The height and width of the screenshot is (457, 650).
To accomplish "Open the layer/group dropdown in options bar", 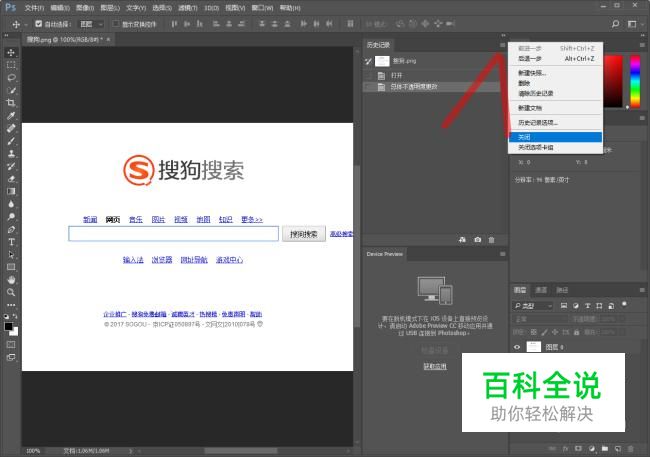I will coord(91,24).
